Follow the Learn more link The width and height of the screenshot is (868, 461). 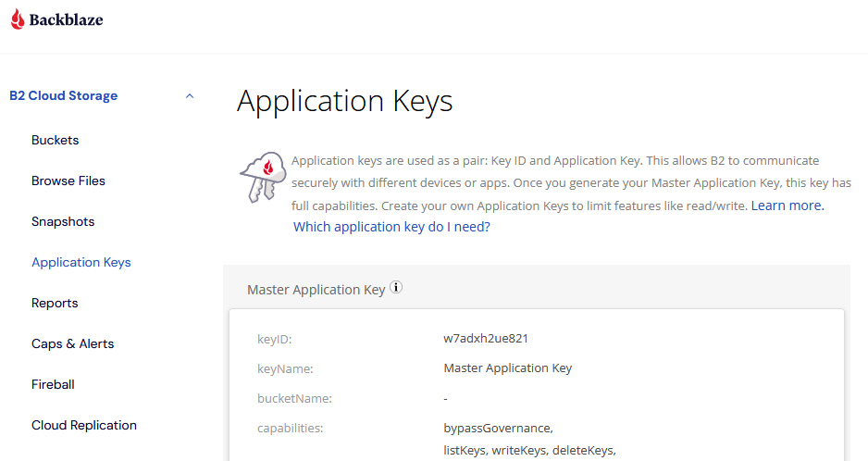(787, 206)
